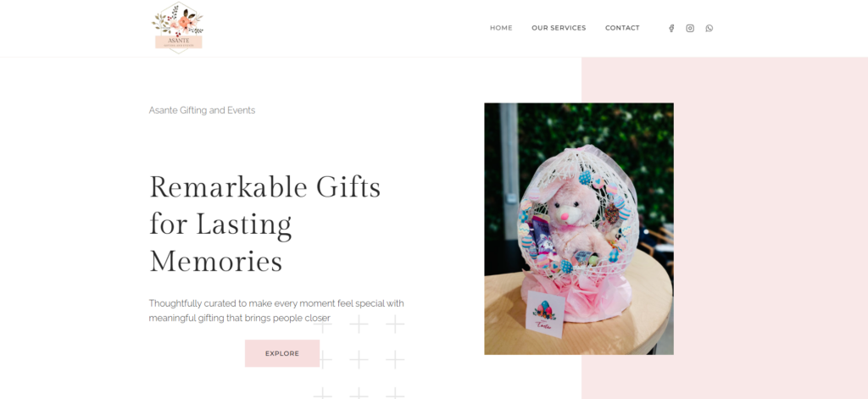This screenshot has width=868, height=399.
Task: Open the Instagram profile icon
Action: click(x=690, y=28)
